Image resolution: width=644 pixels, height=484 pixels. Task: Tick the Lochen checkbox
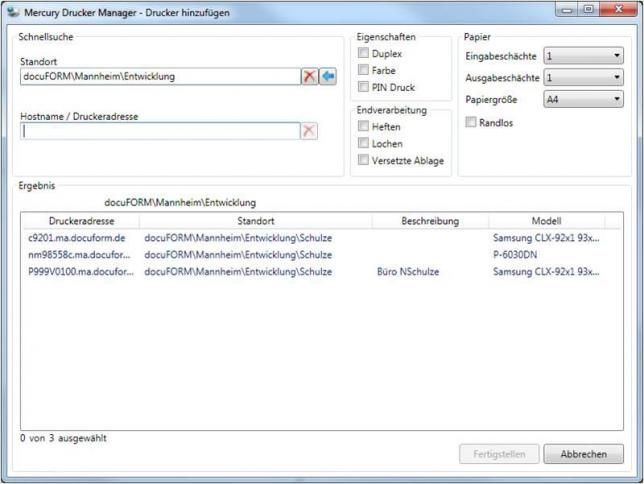(364, 143)
